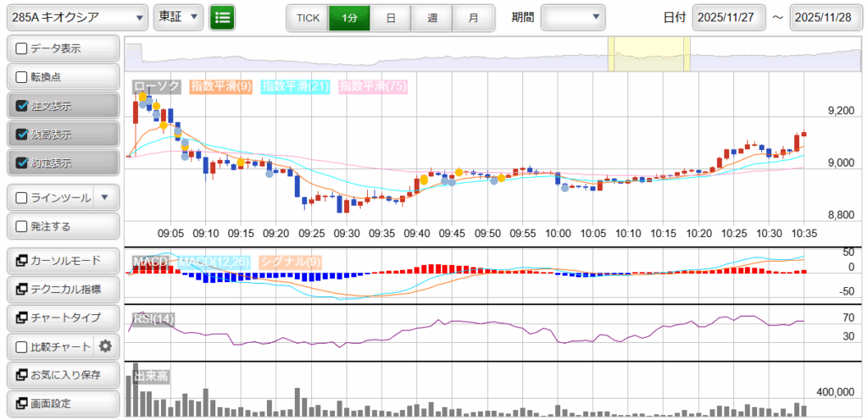Viewport: 868px width, 420px height.
Task: Disable the 約定表示 checkbox
Action: [x=23, y=163]
